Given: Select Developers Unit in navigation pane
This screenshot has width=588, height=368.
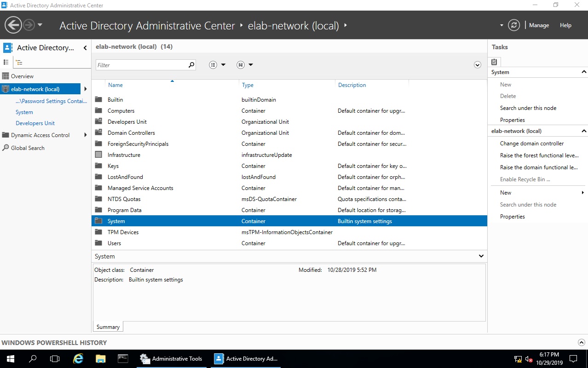Looking at the screenshot, I should coord(35,123).
